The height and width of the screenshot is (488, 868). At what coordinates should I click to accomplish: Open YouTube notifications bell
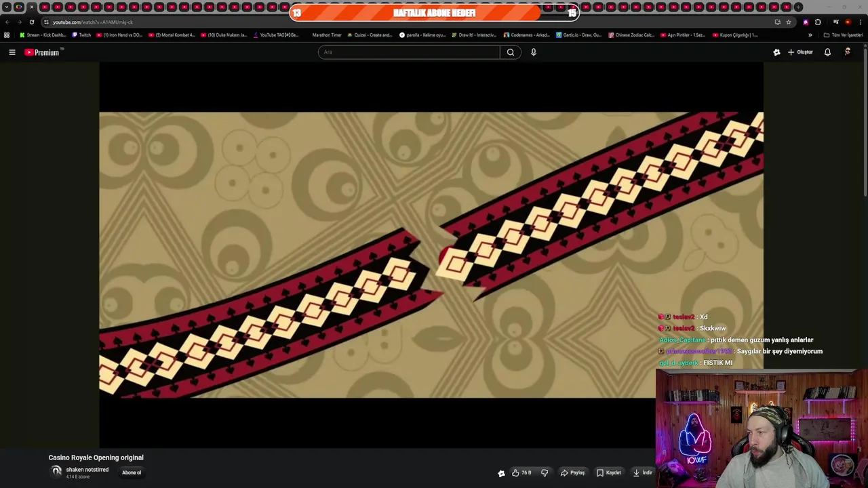(x=827, y=52)
